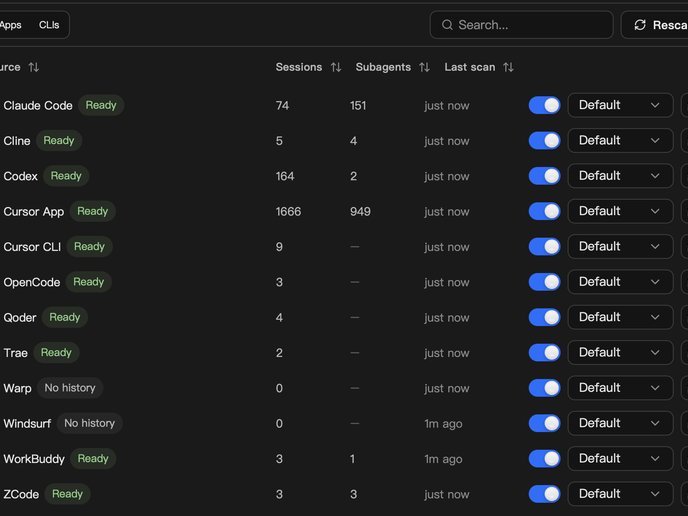Select the OpenCode source name
This screenshot has height=516, width=688.
pos(32,283)
